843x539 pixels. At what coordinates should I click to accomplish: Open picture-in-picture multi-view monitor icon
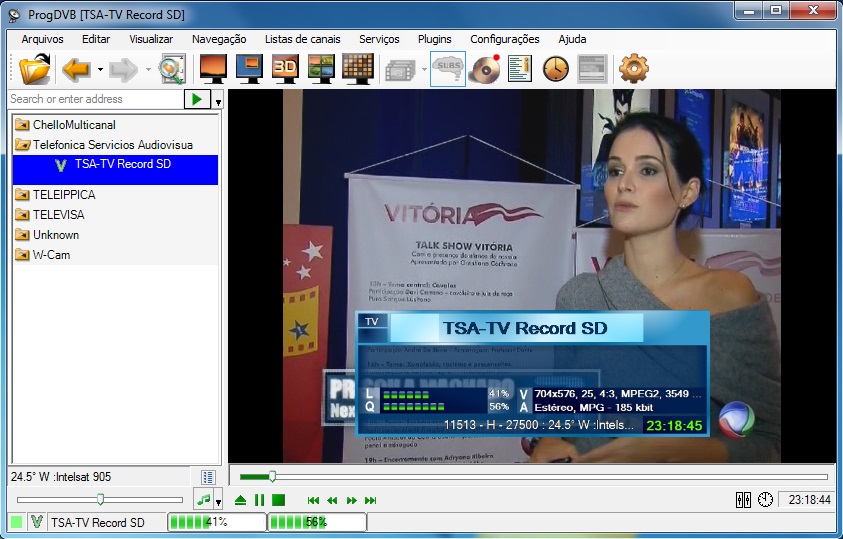321,69
